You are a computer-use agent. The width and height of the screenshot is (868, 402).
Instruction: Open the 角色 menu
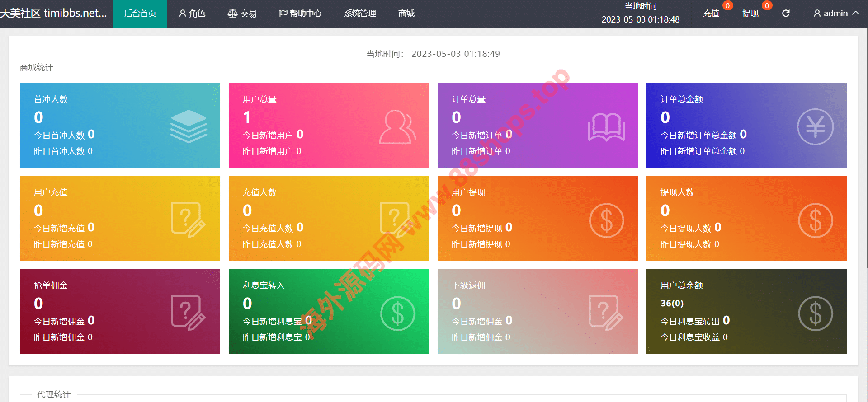192,14
